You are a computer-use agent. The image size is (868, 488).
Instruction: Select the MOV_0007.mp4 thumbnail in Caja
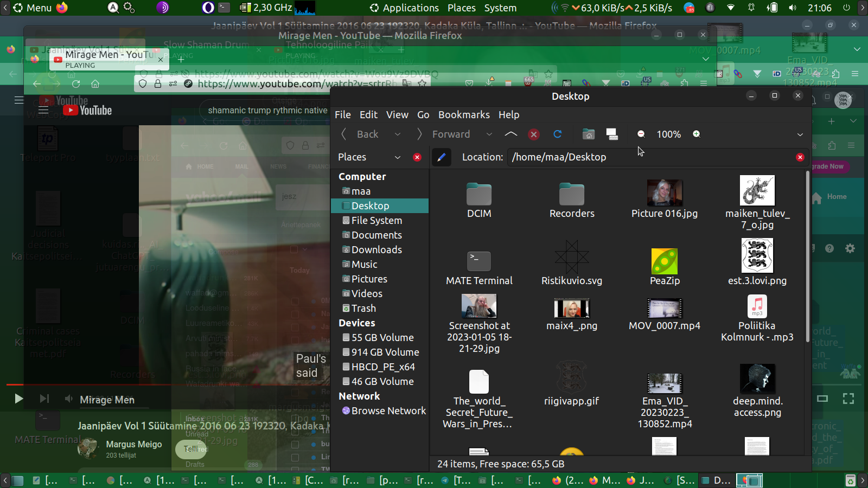click(665, 308)
